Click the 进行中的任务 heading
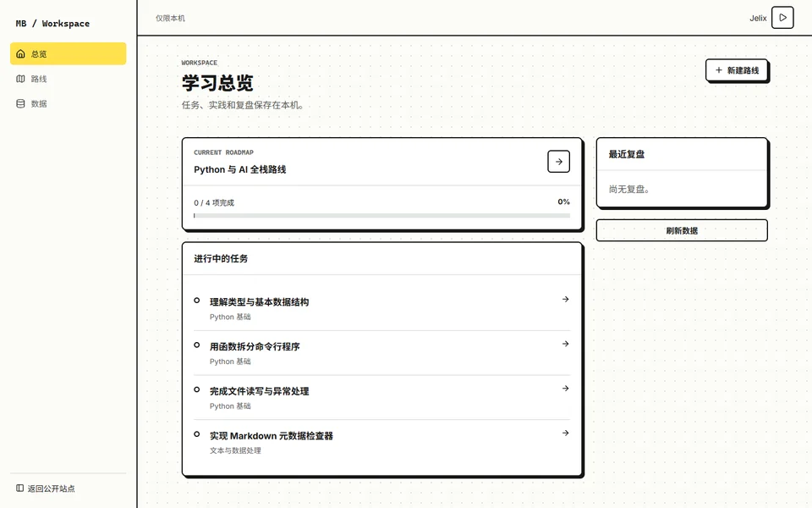Viewport: 812px width, 508px height. pos(221,258)
